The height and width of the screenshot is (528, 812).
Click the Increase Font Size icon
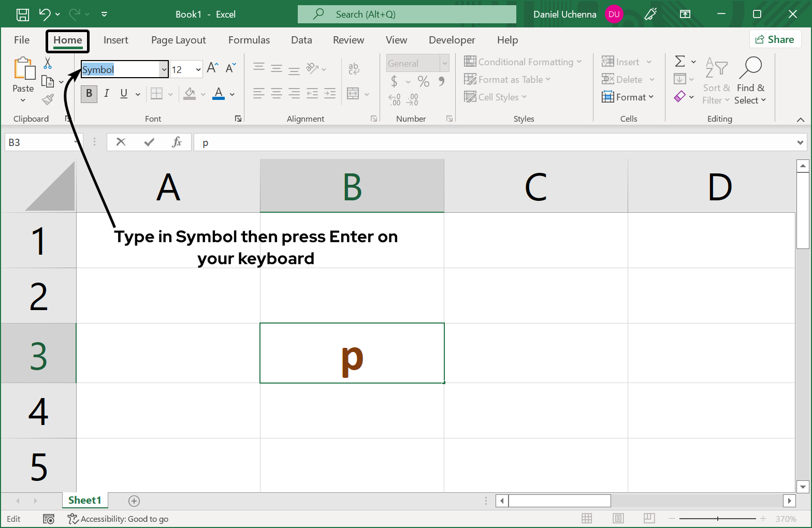(x=212, y=68)
